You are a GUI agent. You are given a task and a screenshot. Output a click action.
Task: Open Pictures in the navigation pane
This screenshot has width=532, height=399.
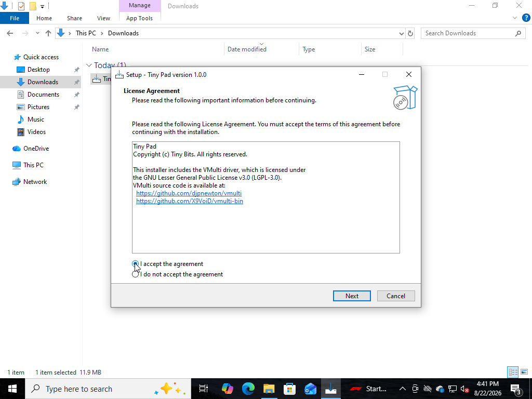(x=38, y=107)
